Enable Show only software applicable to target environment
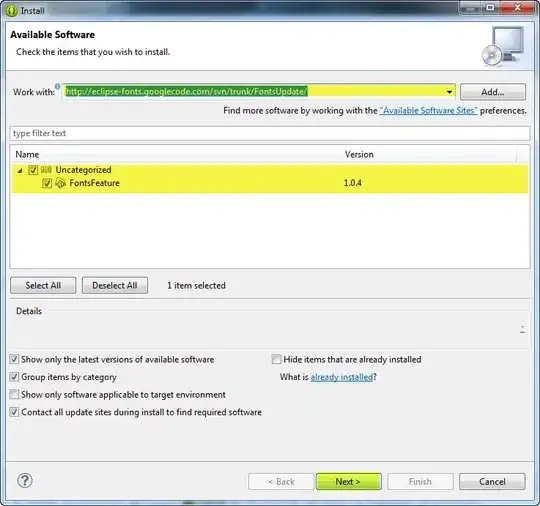This screenshot has height=506, width=540. [x=14, y=394]
